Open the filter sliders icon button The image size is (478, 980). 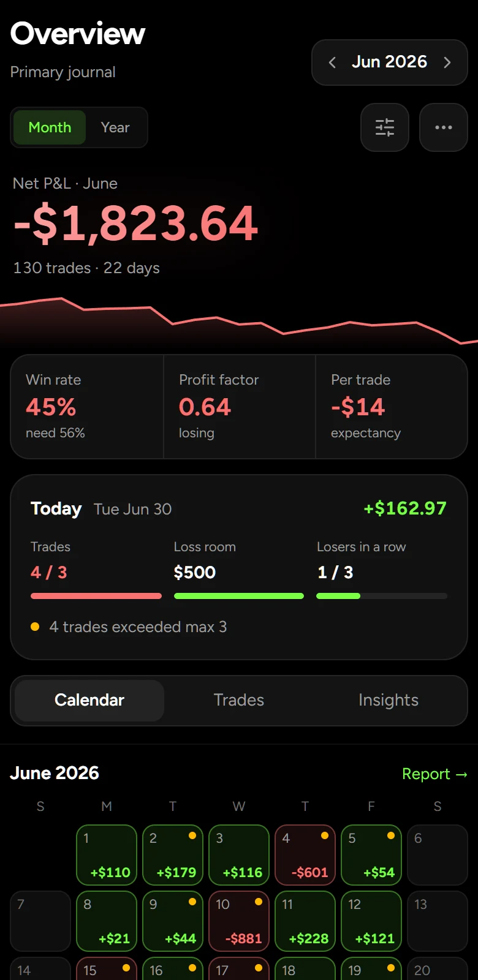pyautogui.click(x=385, y=127)
